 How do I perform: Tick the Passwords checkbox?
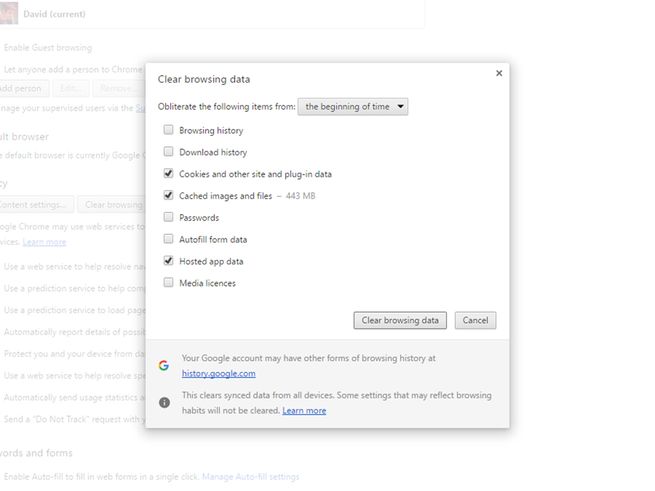pyautogui.click(x=168, y=218)
